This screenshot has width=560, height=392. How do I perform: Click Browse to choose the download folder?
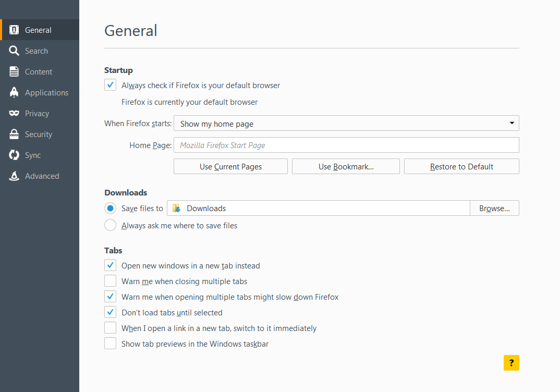tap(494, 208)
